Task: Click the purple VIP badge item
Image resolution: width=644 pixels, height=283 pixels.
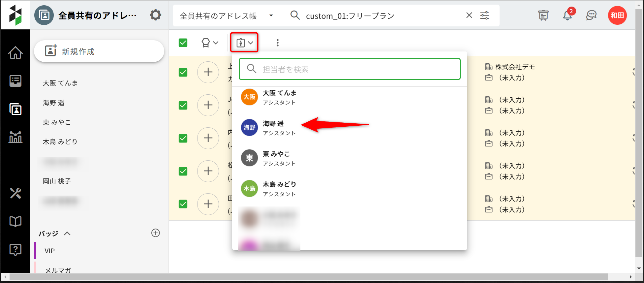Action: point(50,251)
